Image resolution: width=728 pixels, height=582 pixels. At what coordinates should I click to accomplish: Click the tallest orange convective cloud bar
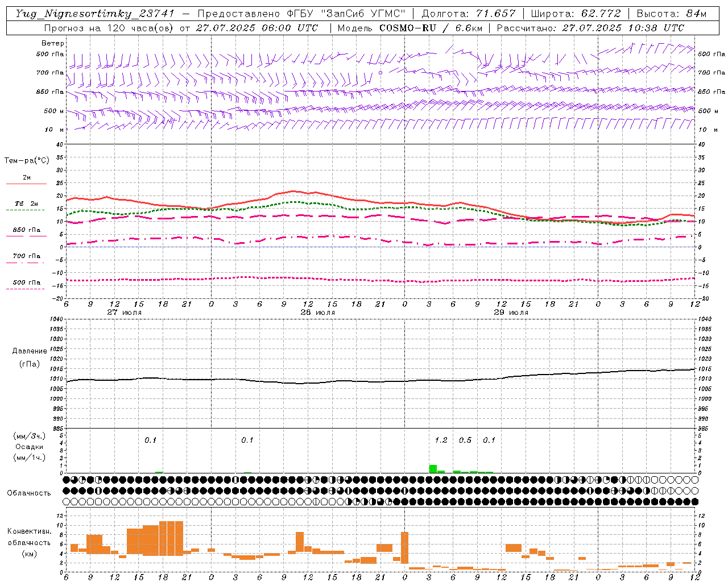tap(171, 538)
